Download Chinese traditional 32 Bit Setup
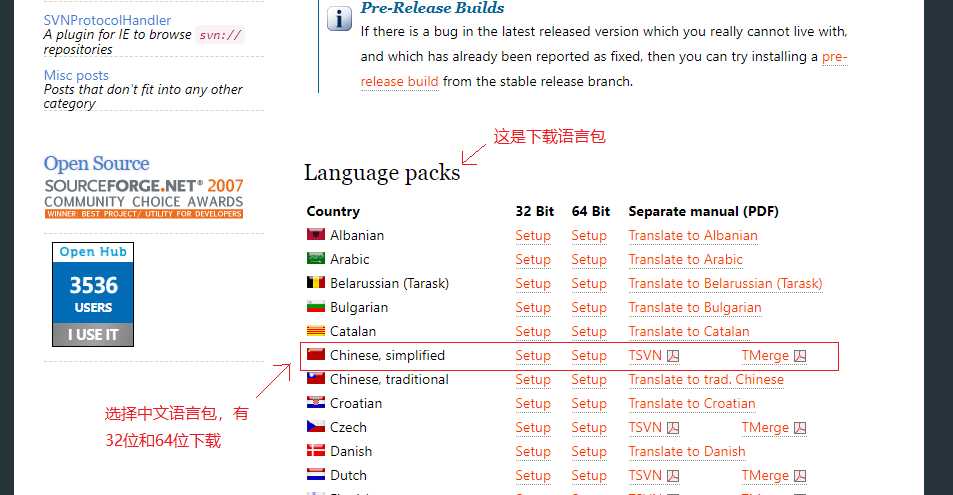The width and height of the screenshot is (953, 495). click(x=533, y=379)
